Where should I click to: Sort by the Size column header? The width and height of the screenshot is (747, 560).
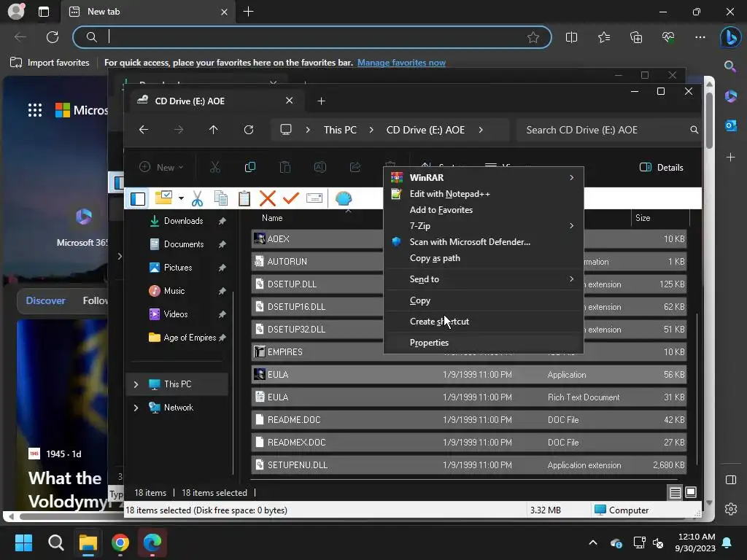tap(643, 218)
